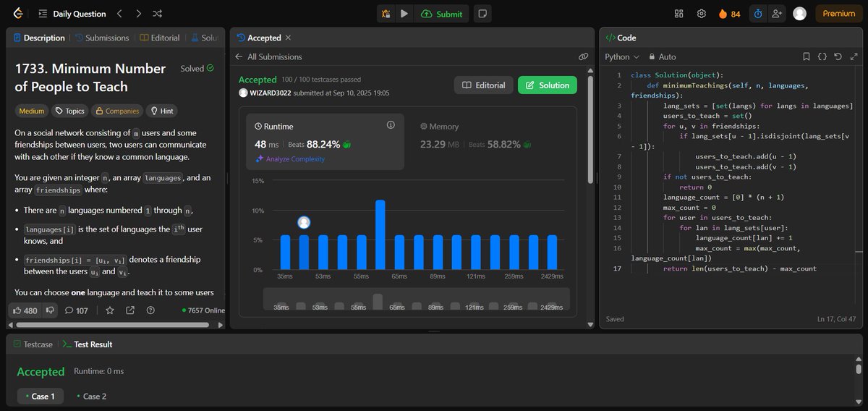Select the Accepted submission tab

(x=259, y=38)
